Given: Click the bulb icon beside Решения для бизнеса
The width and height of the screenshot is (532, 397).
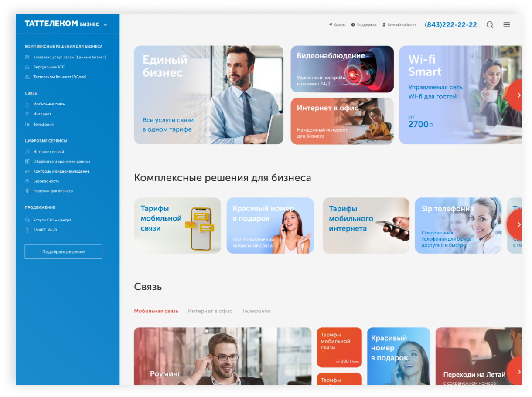Looking at the screenshot, I should [x=27, y=191].
